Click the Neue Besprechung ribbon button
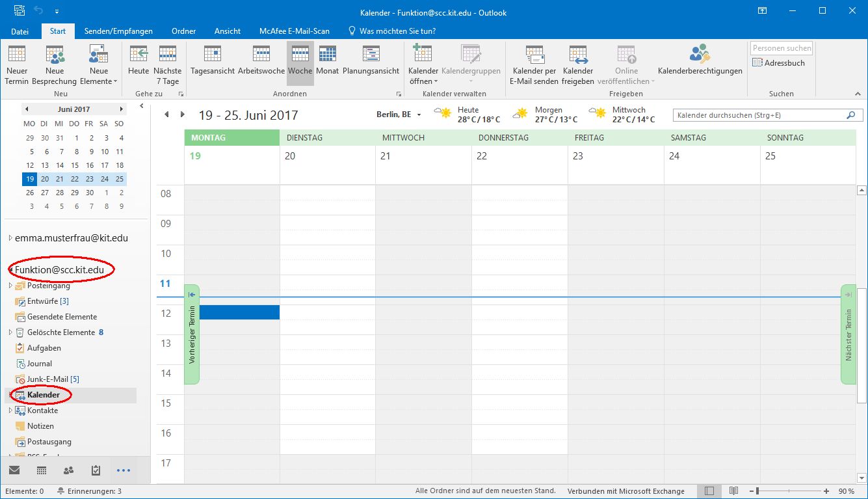 pyautogui.click(x=55, y=65)
